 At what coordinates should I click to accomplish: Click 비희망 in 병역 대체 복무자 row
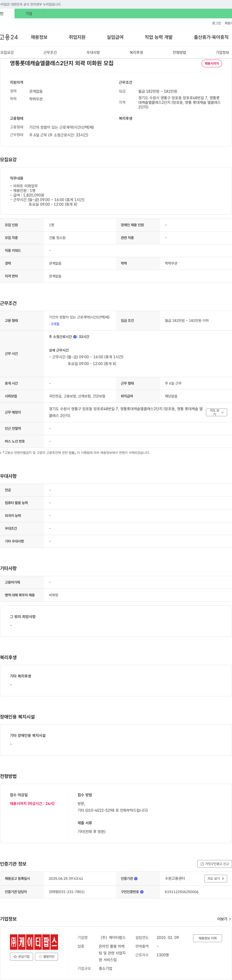[x=53, y=595]
